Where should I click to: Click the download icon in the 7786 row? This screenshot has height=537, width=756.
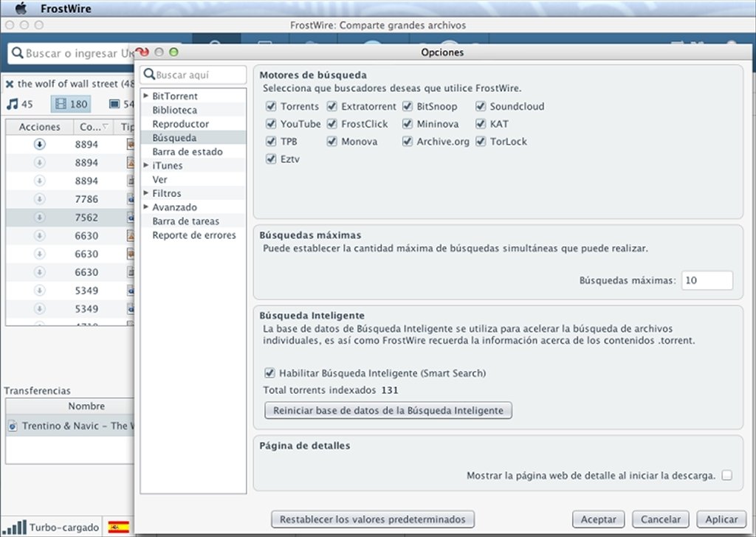[40, 199]
